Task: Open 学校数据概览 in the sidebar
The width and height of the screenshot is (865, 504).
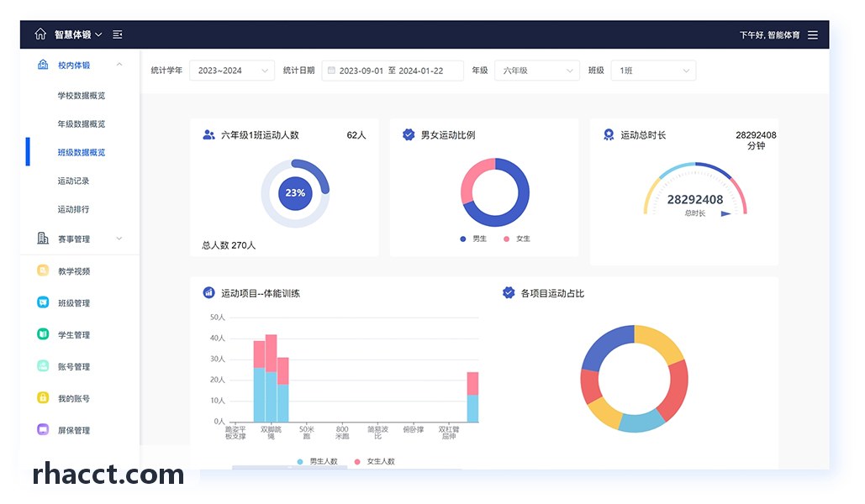Action: point(81,96)
